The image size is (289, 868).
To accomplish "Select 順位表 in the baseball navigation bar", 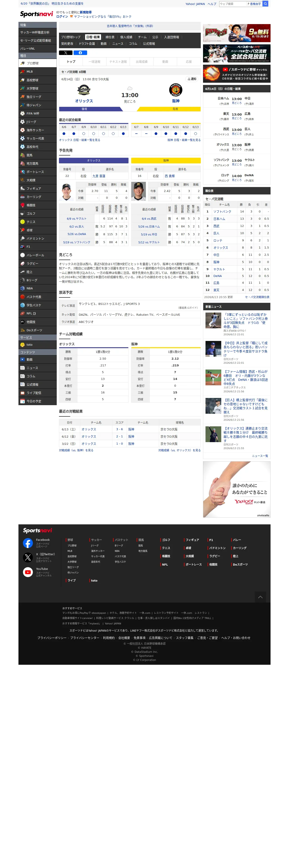I will [110, 37].
